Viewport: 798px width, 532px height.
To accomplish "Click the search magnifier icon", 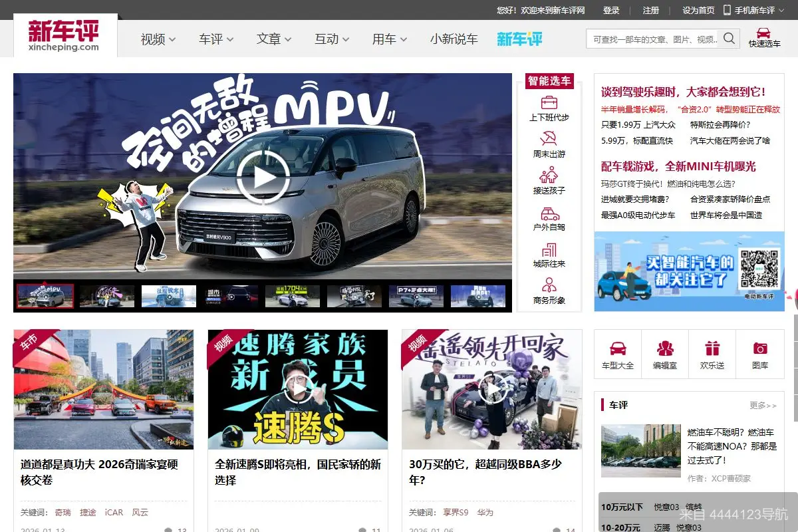I will pos(729,39).
